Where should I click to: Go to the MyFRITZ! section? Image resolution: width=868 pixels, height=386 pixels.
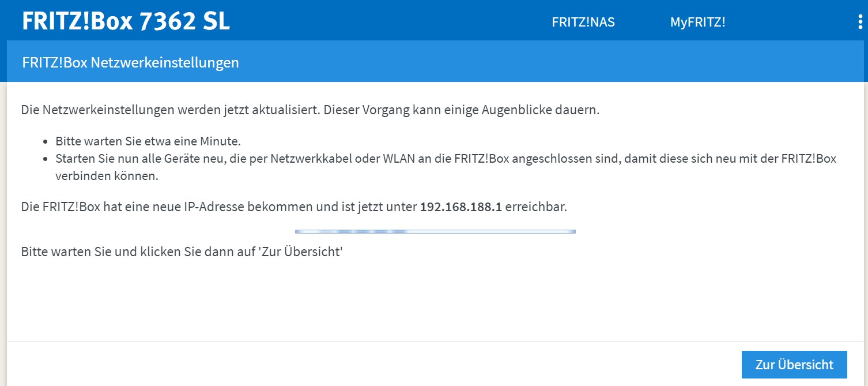click(x=697, y=22)
